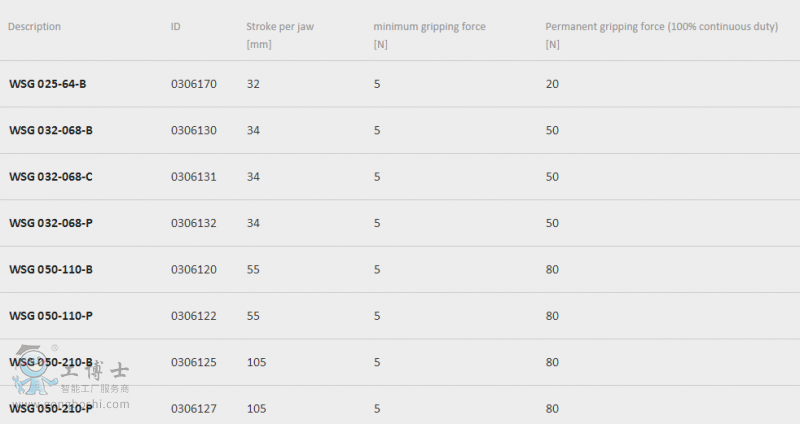This screenshot has height=424, width=800.
Task: Select ID number 0306125
Action: [194, 363]
